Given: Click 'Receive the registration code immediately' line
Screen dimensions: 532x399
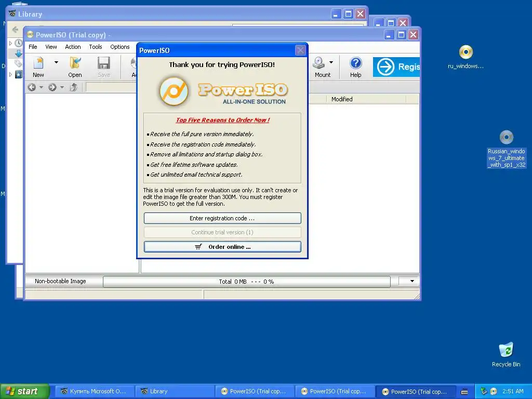Looking at the screenshot, I should point(203,144).
